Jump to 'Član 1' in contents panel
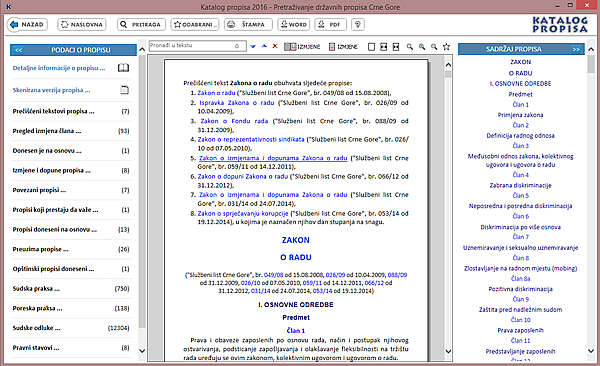This screenshot has height=366, width=600. (520, 105)
